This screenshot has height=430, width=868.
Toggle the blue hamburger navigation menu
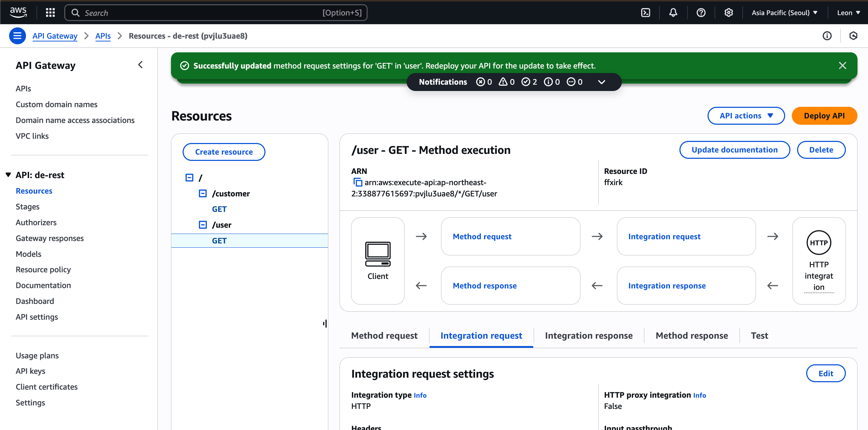click(17, 36)
